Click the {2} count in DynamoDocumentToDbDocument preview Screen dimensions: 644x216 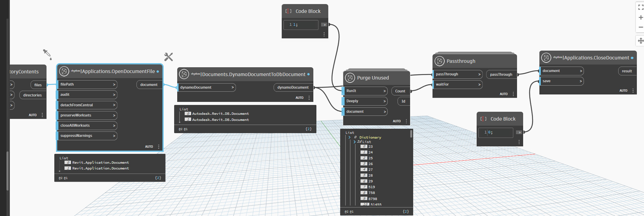pyautogui.click(x=308, y=129)
